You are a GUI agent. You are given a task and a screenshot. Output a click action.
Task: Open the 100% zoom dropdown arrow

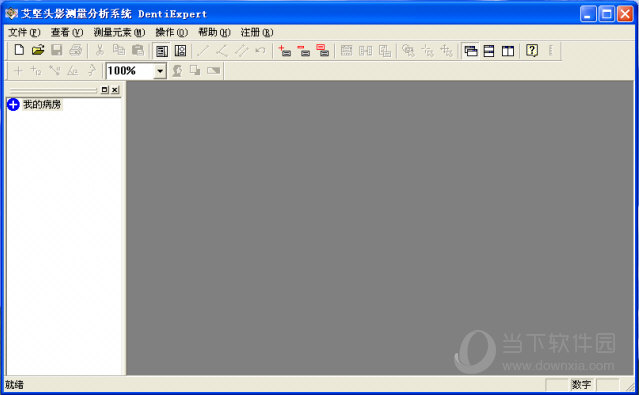(x=160, y=71)
